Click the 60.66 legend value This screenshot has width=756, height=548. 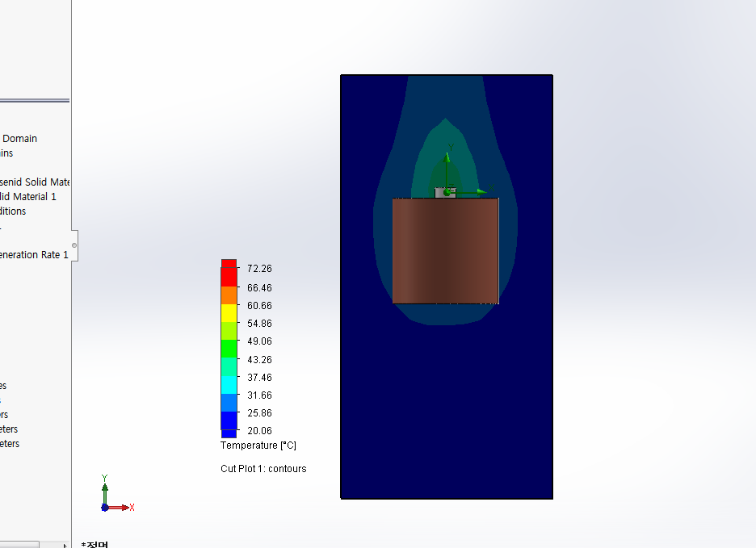259,306
